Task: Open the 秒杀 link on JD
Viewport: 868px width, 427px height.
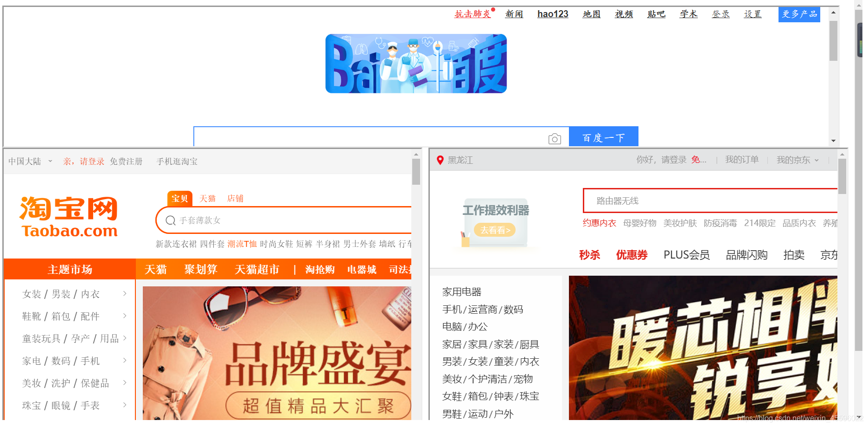Action: tap(589, 255)
